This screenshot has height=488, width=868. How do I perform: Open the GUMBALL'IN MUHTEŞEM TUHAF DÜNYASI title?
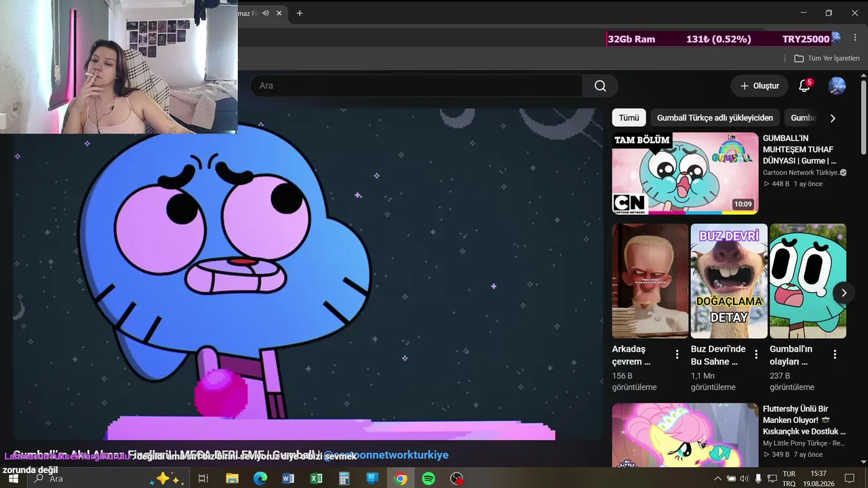[x=800, y=150]
